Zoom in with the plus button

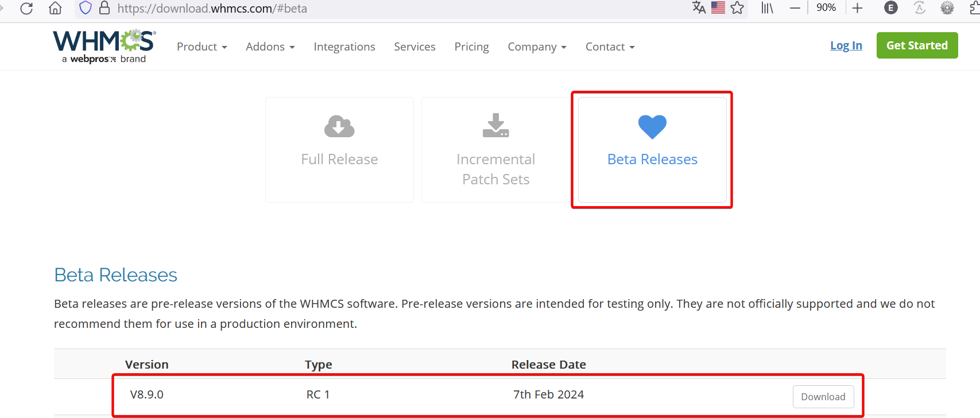click(x=858, y=8)
